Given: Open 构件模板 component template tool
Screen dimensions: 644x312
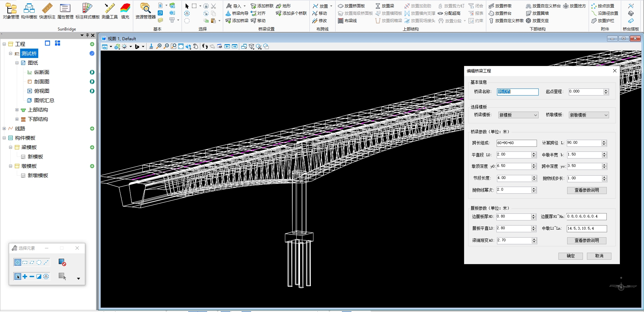Looking at the screenshot, I should pyautogui.click(x=29, y=11).
